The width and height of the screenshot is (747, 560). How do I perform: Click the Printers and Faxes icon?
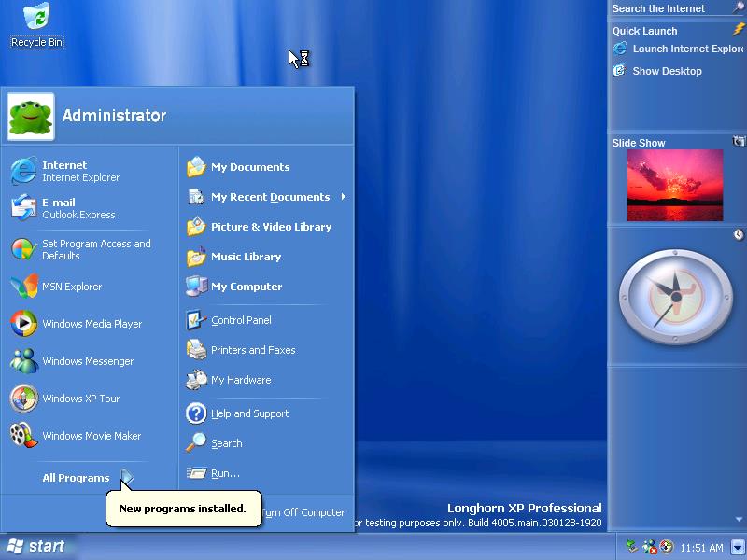tap(196, 350)
